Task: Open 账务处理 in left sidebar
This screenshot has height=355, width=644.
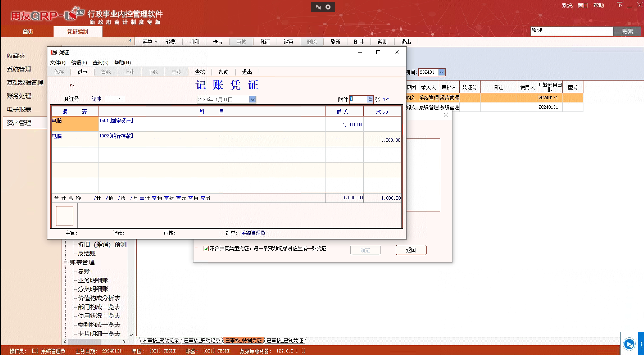Action: [19, 96]
